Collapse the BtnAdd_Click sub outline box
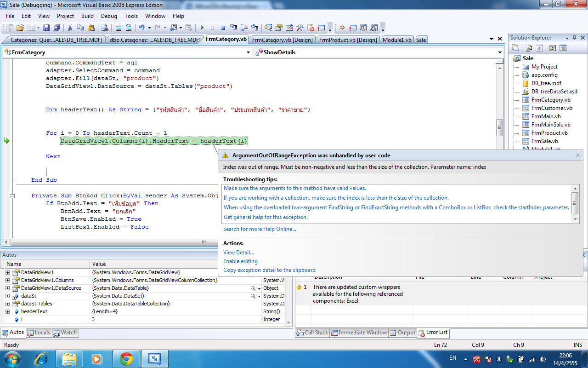This screenshot has width=588, height=368. coord(12,196)
